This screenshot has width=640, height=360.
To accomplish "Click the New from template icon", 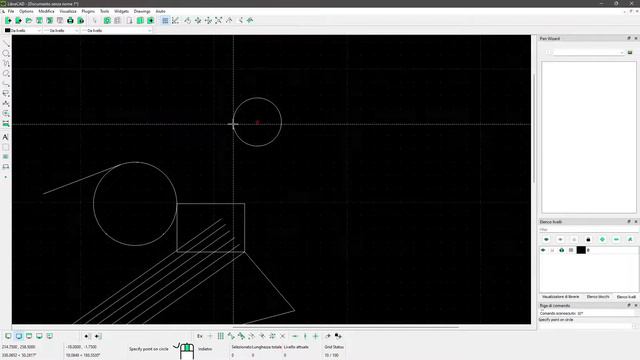I will pyautogui.click(x=18, y=20).
